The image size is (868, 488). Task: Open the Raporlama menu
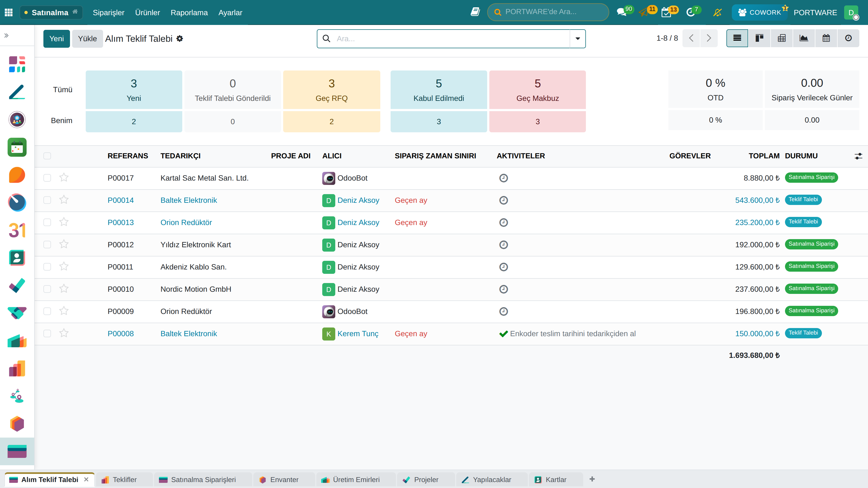[x=189, y=12]
